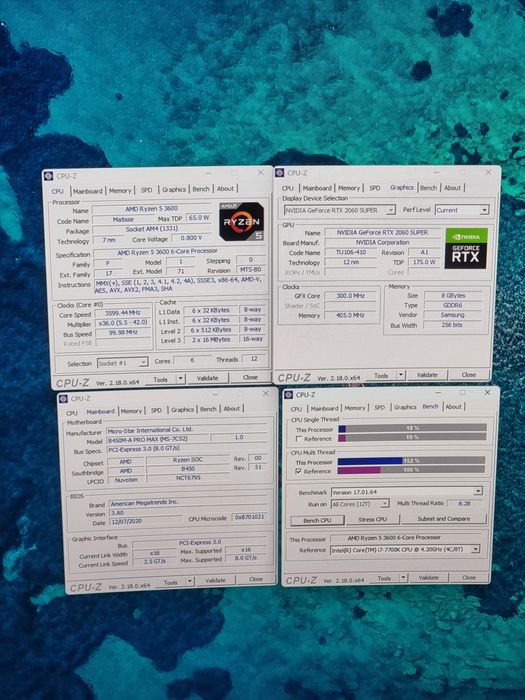Click the Close button in the Motherboard window
Image resolution: width=525 pixels, height=700 pixels.
[x=256, y=579]
